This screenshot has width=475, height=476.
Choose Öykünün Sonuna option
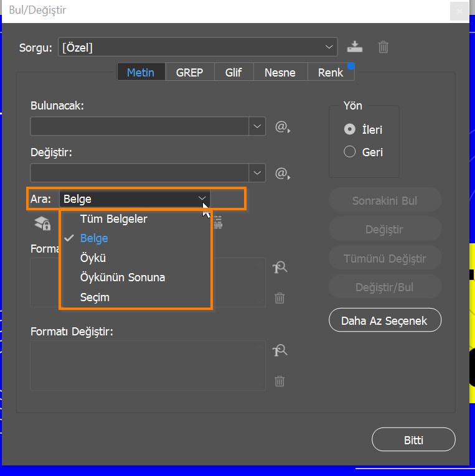click(136, 278)
